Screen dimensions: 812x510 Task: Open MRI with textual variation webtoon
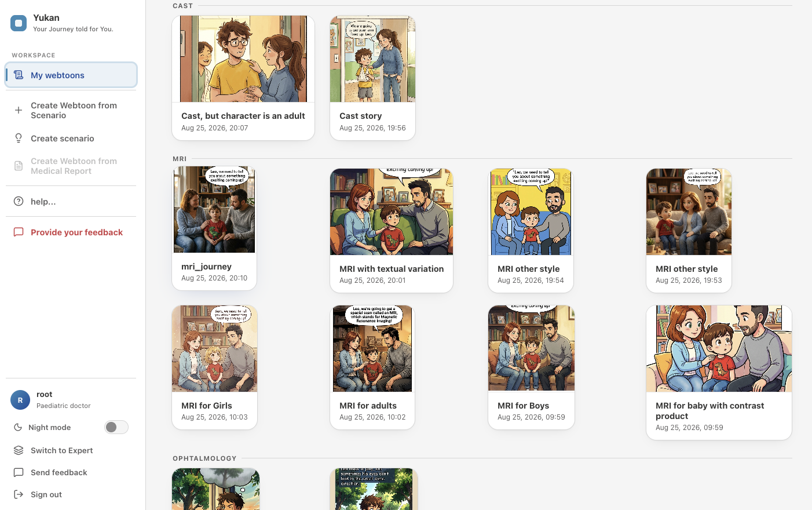[x=392, y=231]
